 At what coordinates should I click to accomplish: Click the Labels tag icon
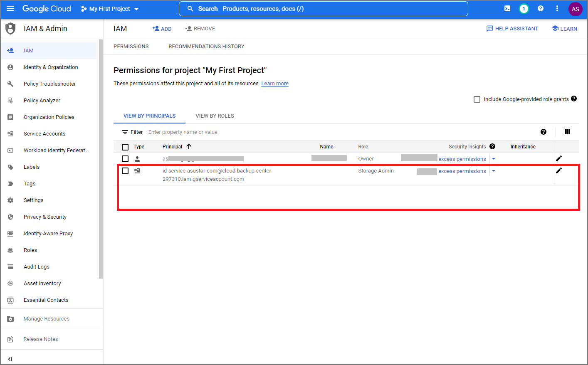(x=10, y=167)
